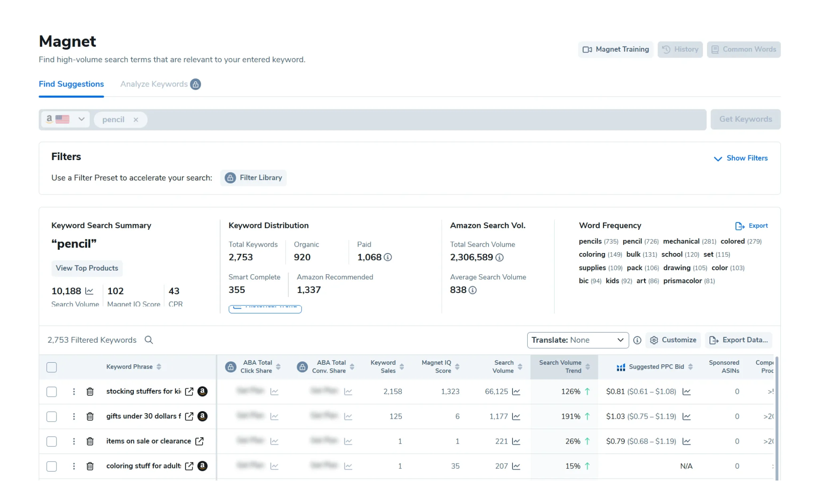Click the filtered keywords search magnifier icon

point(149,340)
